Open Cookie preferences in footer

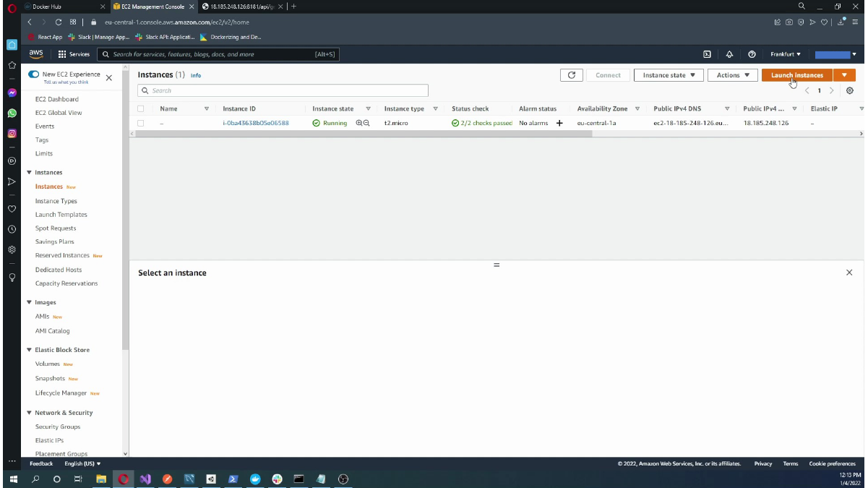833,463
